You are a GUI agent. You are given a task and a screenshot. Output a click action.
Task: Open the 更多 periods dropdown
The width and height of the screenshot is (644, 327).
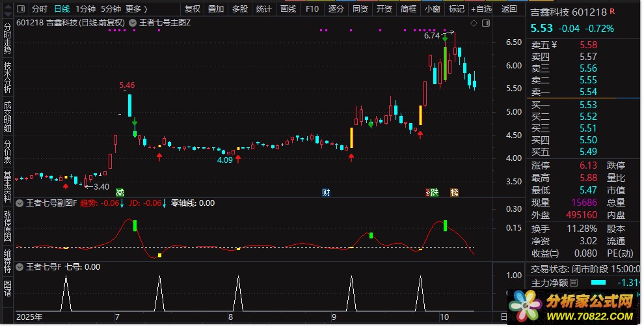point(137,8)
